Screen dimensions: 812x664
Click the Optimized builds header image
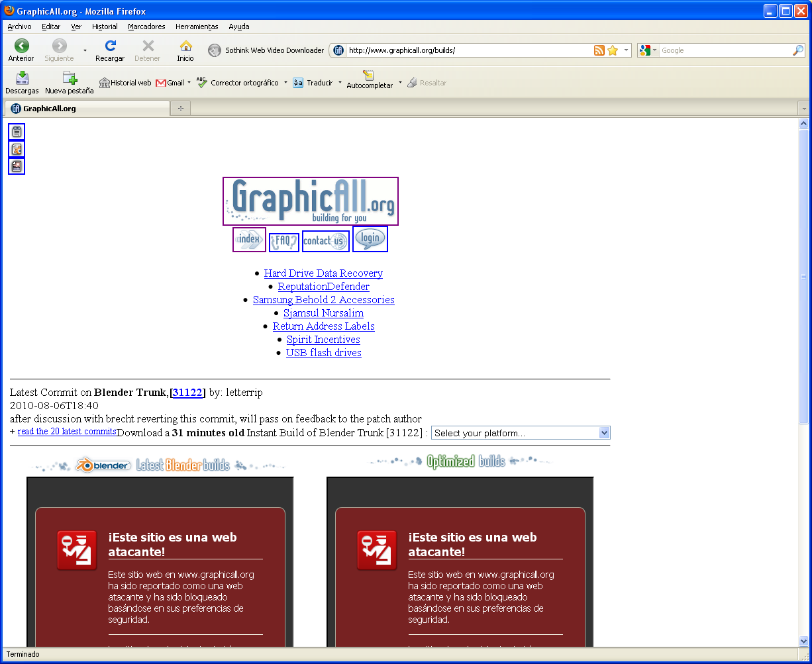click(460, 461)
